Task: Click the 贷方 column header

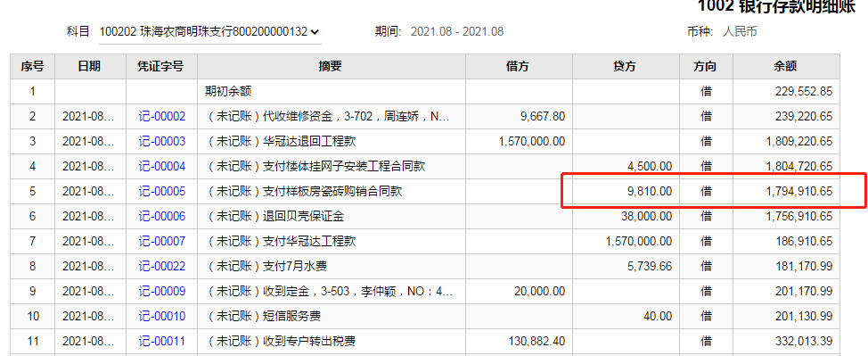Action: pyautogui.click(x=626, y=67)
